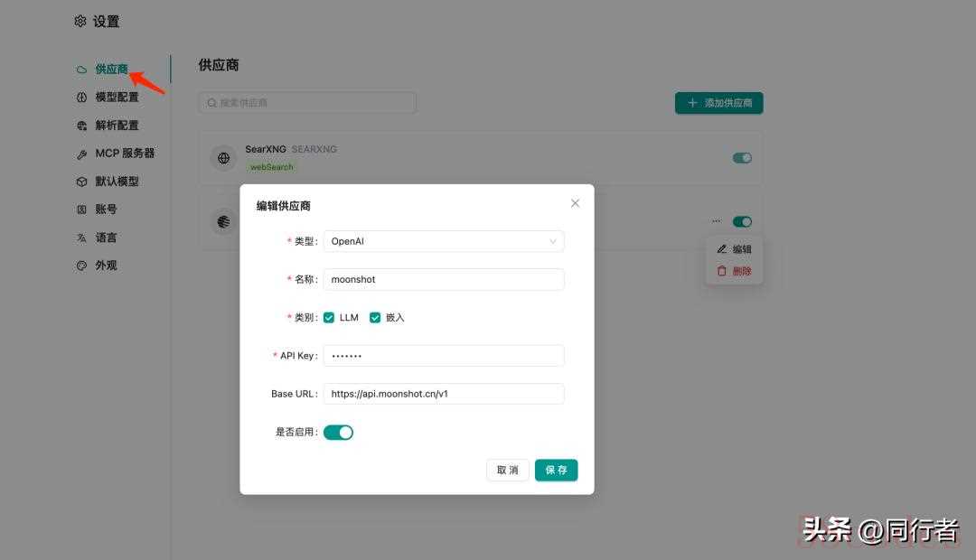Click the 供应商 page heading
The height and width of the screenshot is (560, 976).
pyautogui.click(x=219, y=65)
